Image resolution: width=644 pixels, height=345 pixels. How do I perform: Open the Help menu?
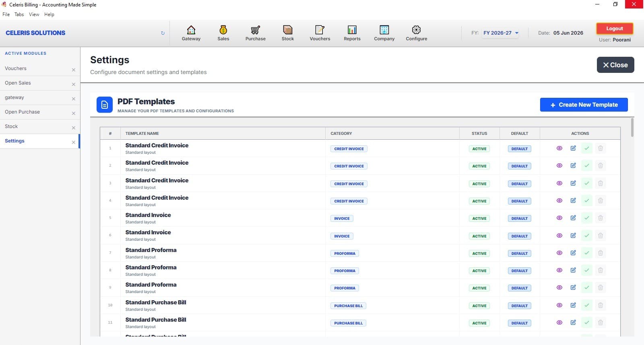click(x=49, y=14)
